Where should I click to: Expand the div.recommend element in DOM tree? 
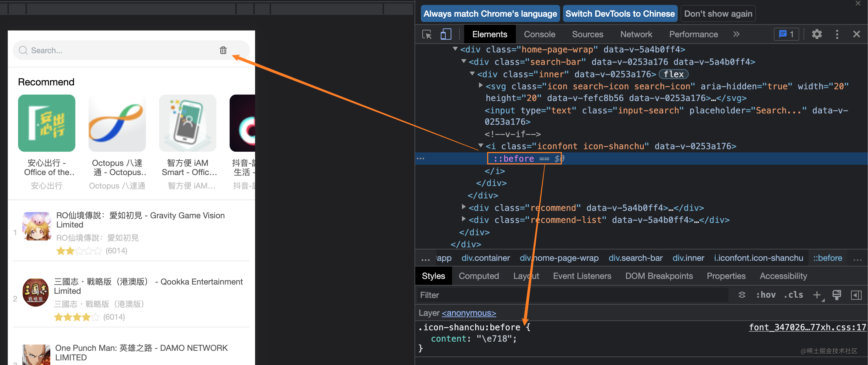pyautogui.click(x=464, y=207)
